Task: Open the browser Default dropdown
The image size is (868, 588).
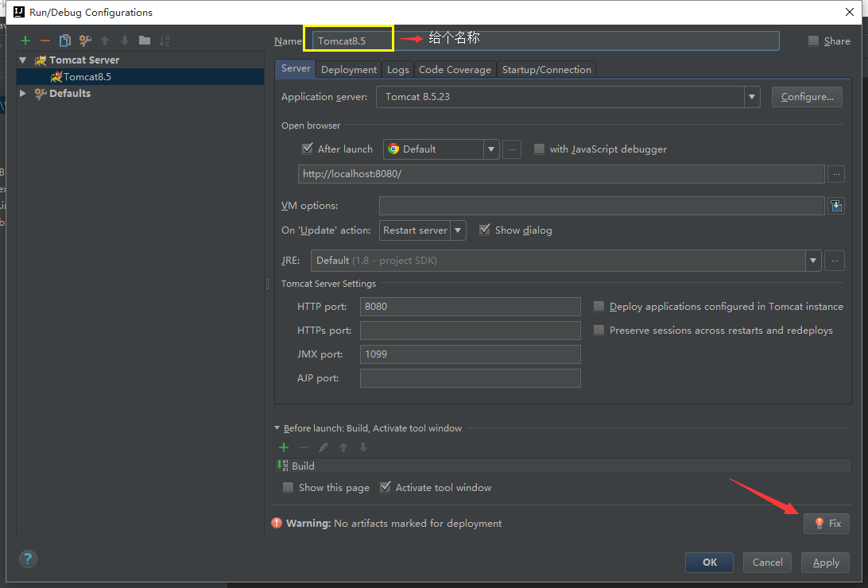Action: 491,149
